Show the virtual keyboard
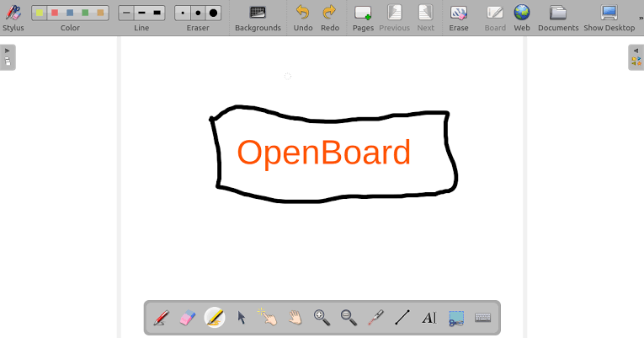Viewport: 644px width, 338px height. [483, 318]
